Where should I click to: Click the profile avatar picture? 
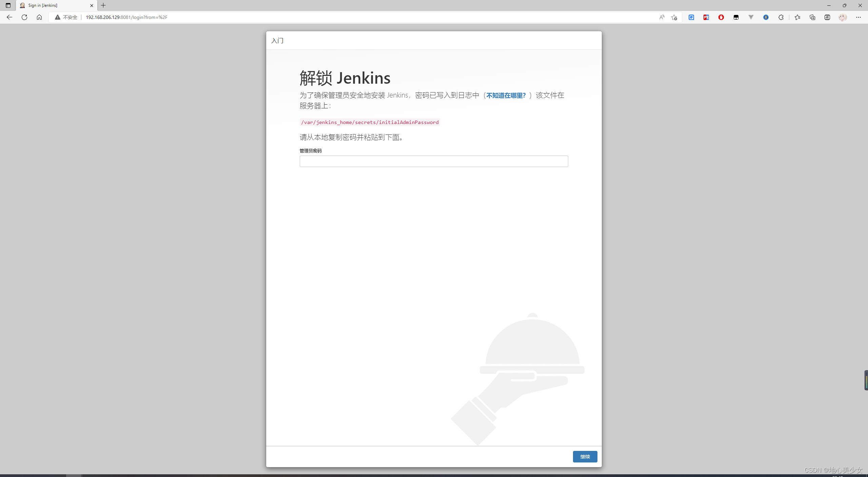coord(843,17)
